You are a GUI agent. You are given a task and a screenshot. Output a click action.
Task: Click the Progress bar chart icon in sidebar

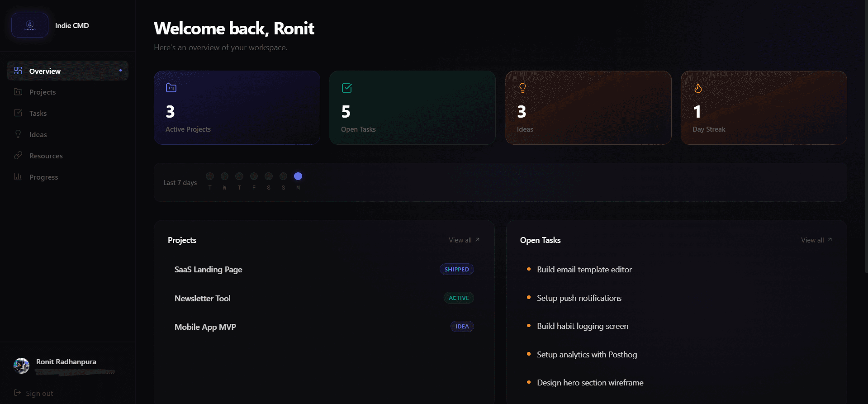point(18,176)
